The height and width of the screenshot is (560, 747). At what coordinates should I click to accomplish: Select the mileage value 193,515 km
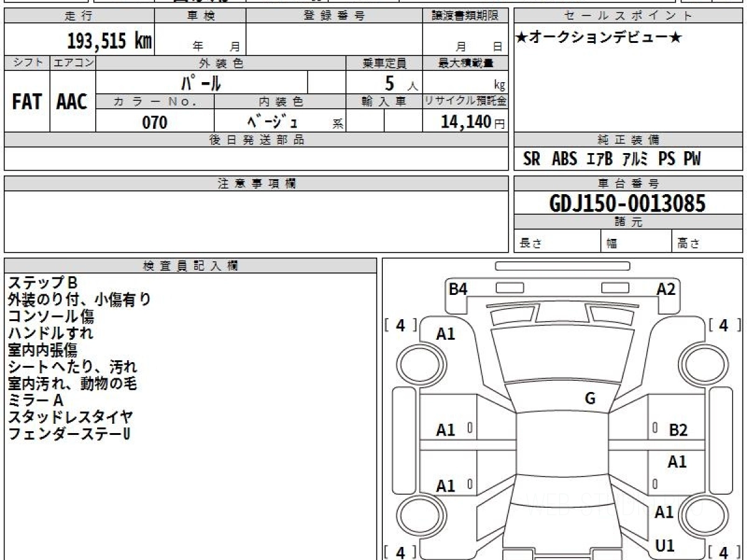tap(109, 41)
